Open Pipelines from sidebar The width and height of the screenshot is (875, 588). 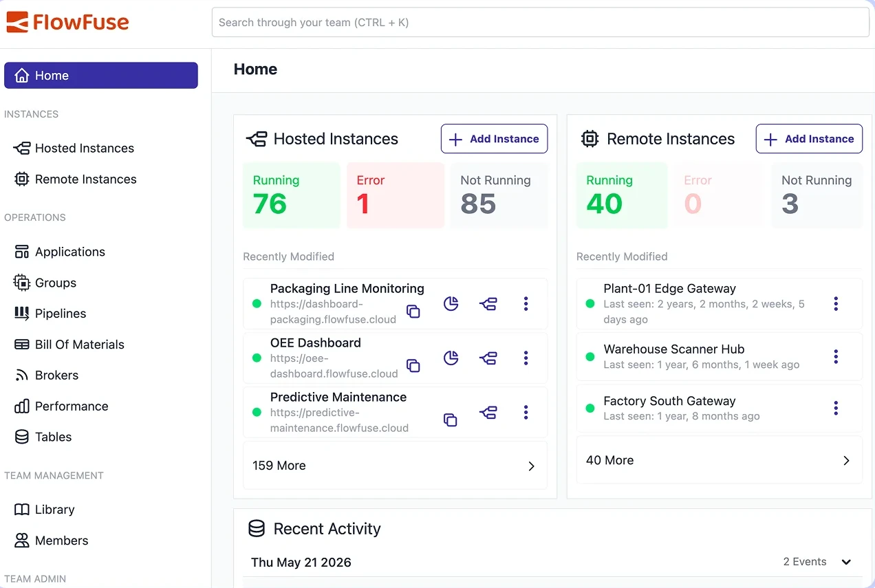point(61,314)
